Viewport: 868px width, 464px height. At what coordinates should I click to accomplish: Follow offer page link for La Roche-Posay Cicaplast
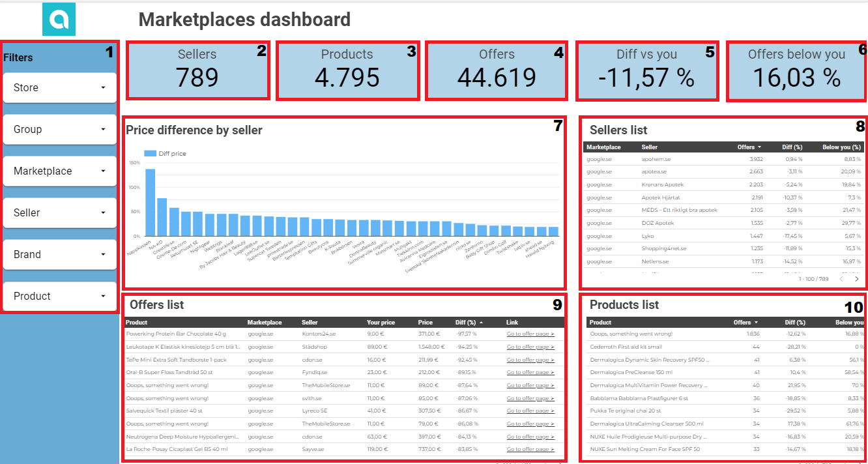(x=530, y=449)
